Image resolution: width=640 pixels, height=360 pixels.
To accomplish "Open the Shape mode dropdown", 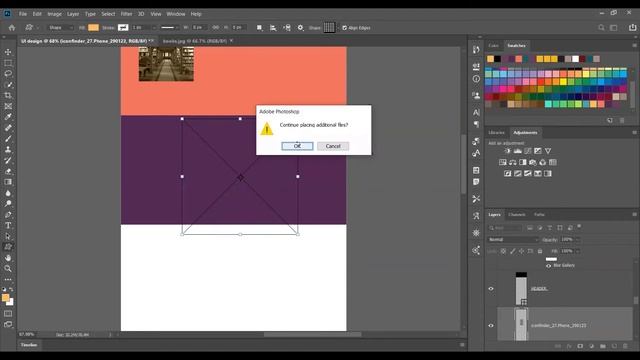I will point(60,28).
